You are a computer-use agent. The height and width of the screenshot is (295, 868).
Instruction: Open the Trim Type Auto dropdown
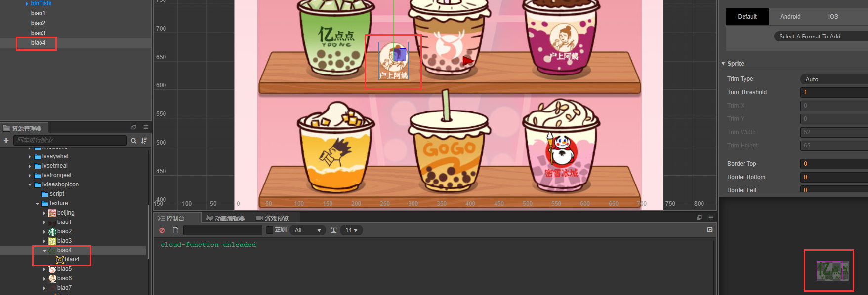coord(834,79)
